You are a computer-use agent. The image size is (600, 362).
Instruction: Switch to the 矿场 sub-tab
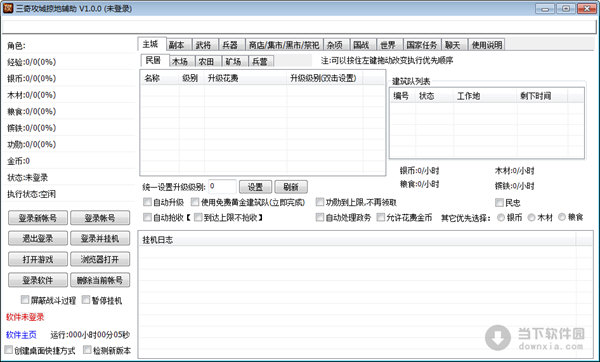coord(235,61)
